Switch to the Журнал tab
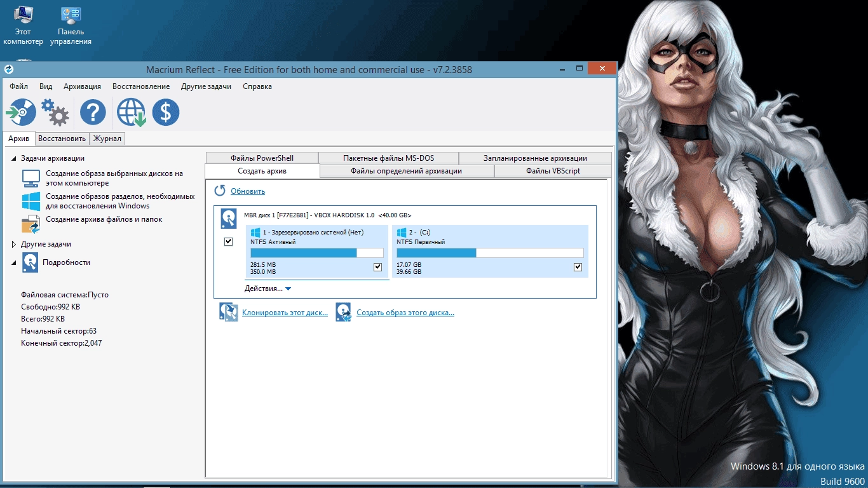 (x=107, y=139)
